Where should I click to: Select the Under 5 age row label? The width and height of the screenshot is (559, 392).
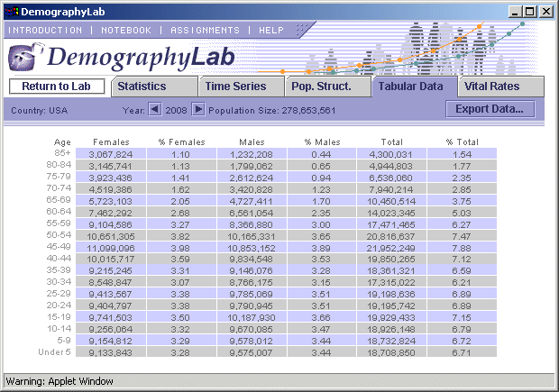click(x=54, y=352)
